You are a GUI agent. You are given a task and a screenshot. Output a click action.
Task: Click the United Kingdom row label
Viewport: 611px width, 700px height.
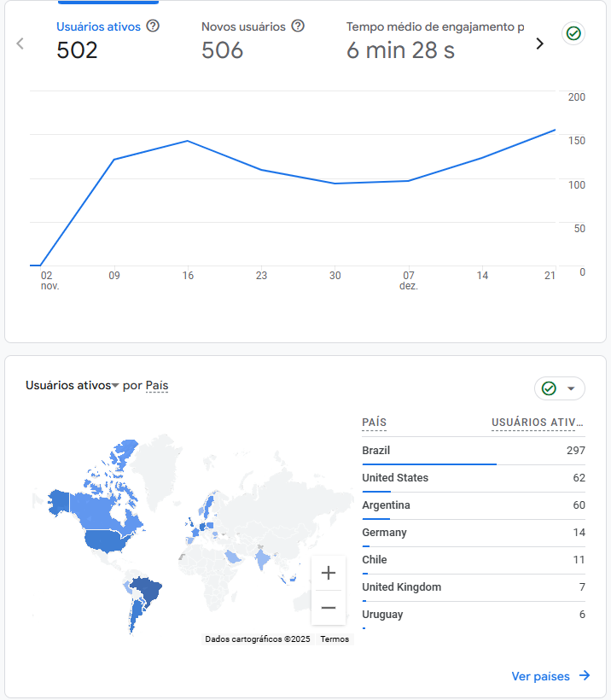pyautogui.click(x=402, y=586)
